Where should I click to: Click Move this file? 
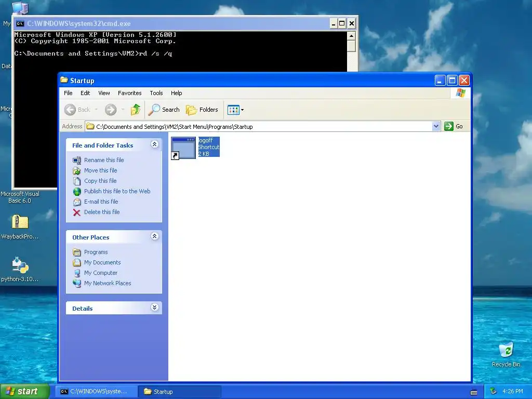click(x=100, y=170)
